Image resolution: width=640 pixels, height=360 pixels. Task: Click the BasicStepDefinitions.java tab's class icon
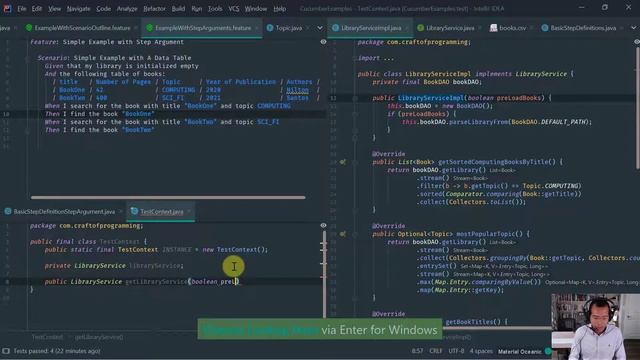click(545, 28)
